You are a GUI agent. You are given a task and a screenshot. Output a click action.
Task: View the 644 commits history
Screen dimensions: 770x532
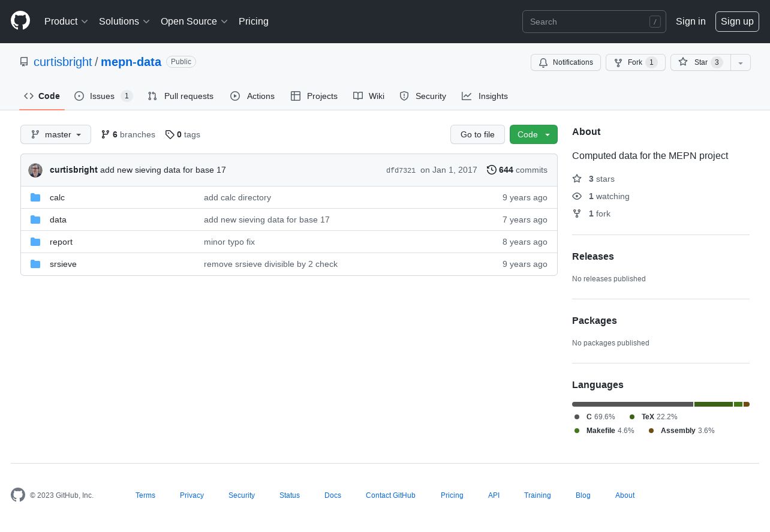517,170
